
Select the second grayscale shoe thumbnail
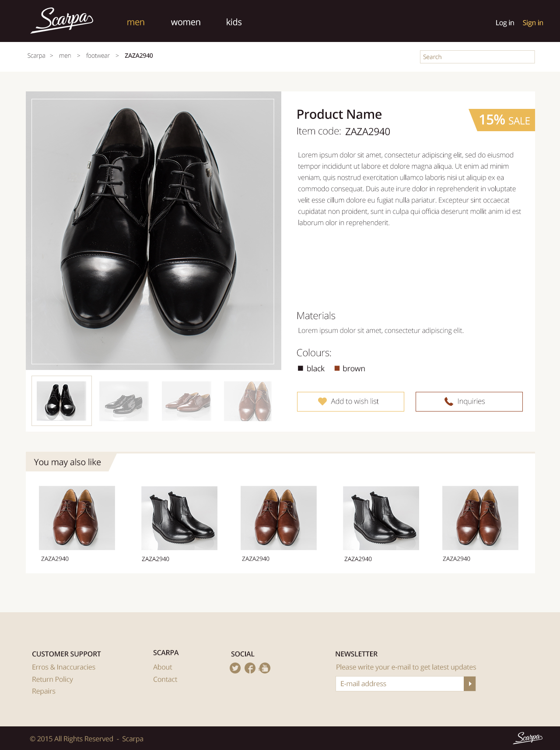[x=124, y=401]
